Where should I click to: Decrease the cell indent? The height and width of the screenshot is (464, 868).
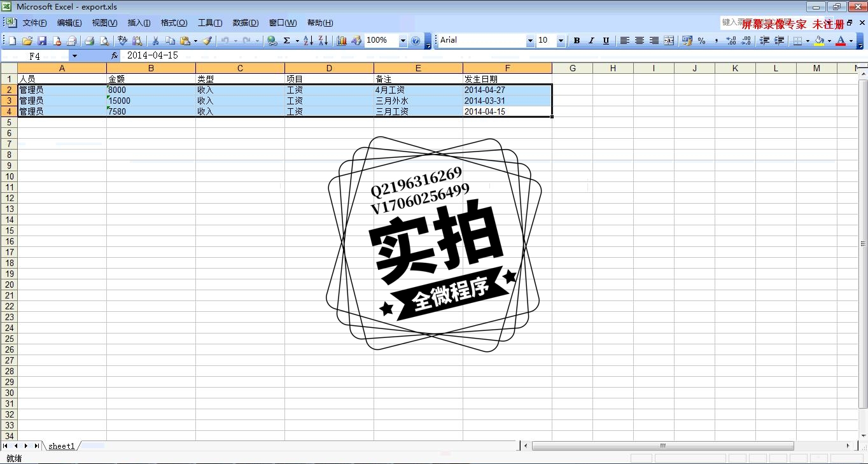[764, 41]
